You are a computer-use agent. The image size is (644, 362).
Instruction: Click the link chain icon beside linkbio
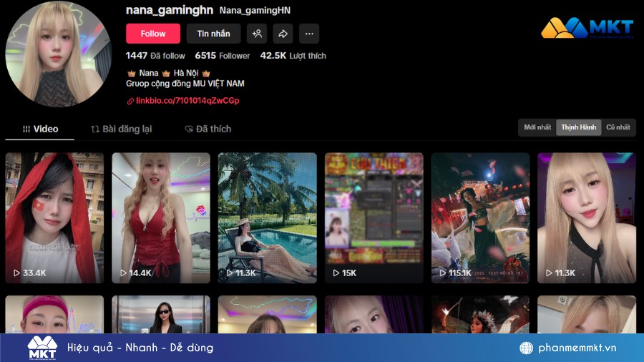130,101
